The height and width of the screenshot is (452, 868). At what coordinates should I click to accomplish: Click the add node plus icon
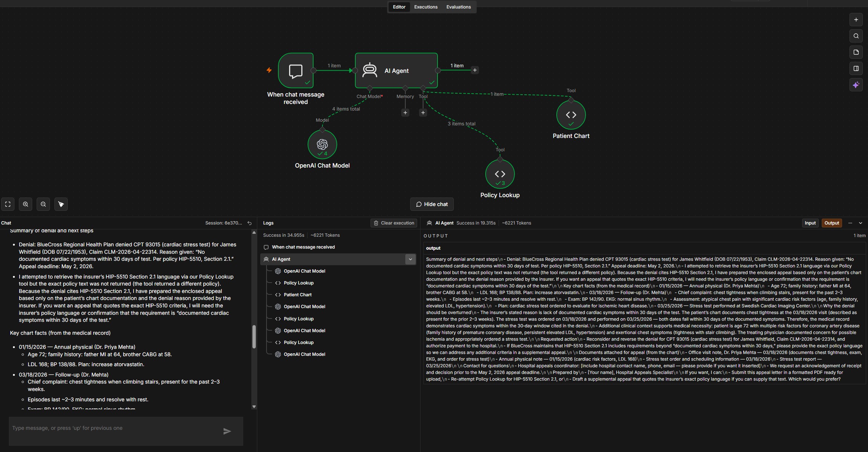coord(856,20)
